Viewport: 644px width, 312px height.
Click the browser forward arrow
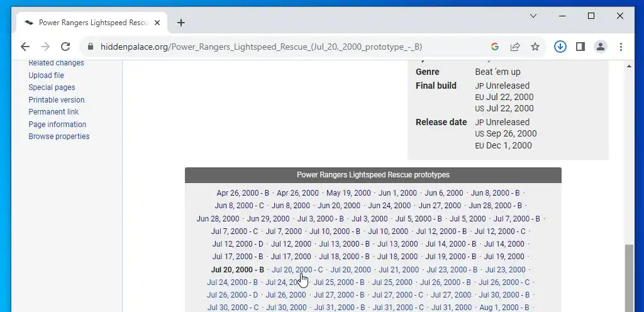(x=45, y=47)
